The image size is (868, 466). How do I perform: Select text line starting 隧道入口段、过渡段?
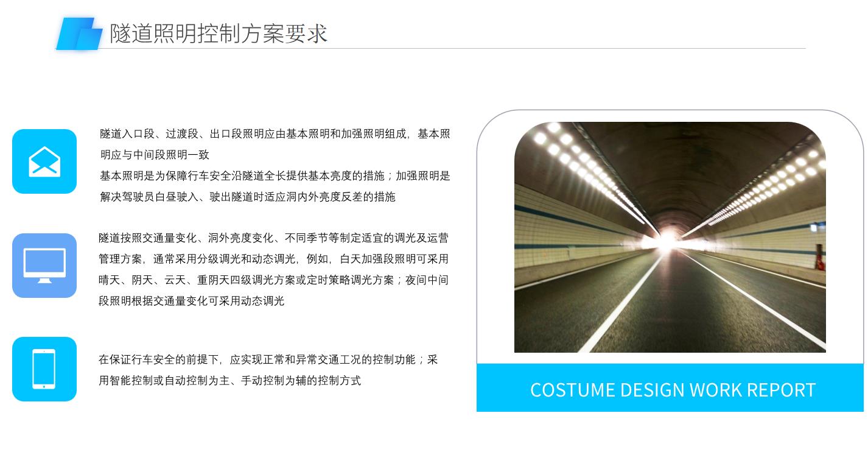click(275, 134)
